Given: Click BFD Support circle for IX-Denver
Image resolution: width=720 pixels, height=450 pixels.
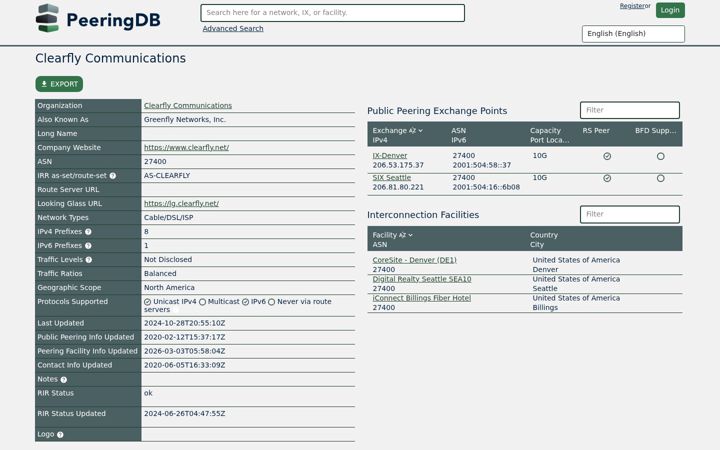Looking at the screenshot, I should [661, 157].
